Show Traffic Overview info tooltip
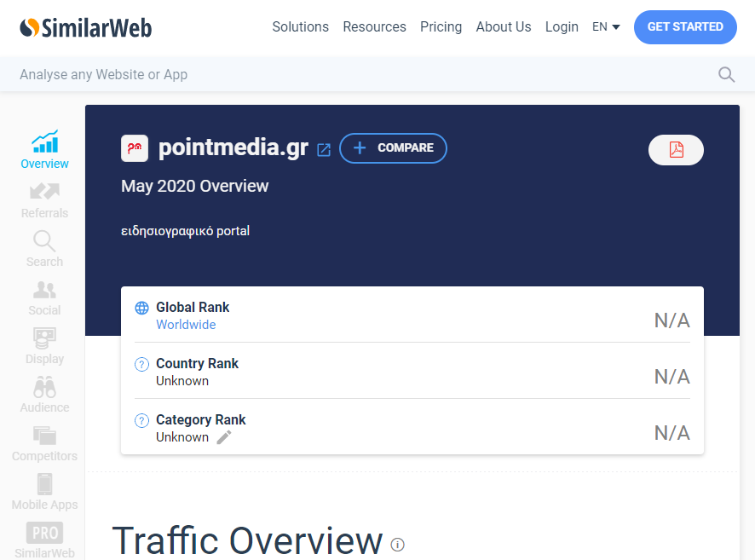 click(x=398, y=545)
